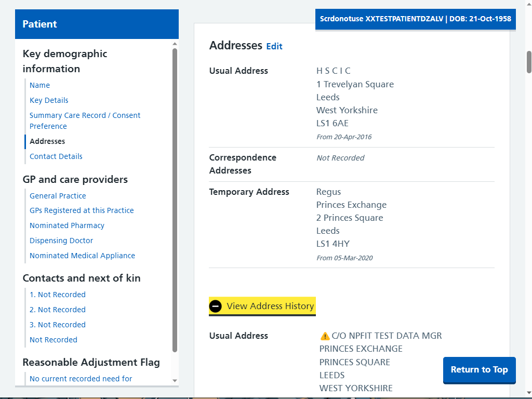Select contact 2. Not Recorded

coord(57,310)
